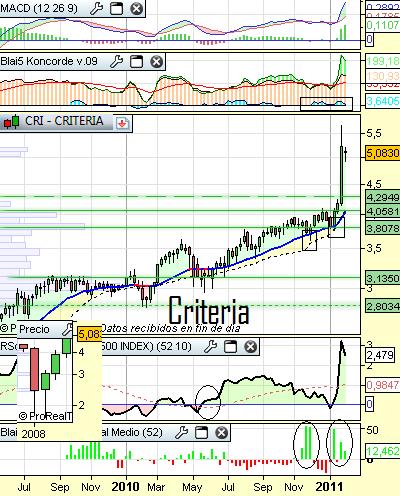Open the red arrow dropdown next to CRITERIA
This screenshot has width=400, height=496.
coord(122,123)
